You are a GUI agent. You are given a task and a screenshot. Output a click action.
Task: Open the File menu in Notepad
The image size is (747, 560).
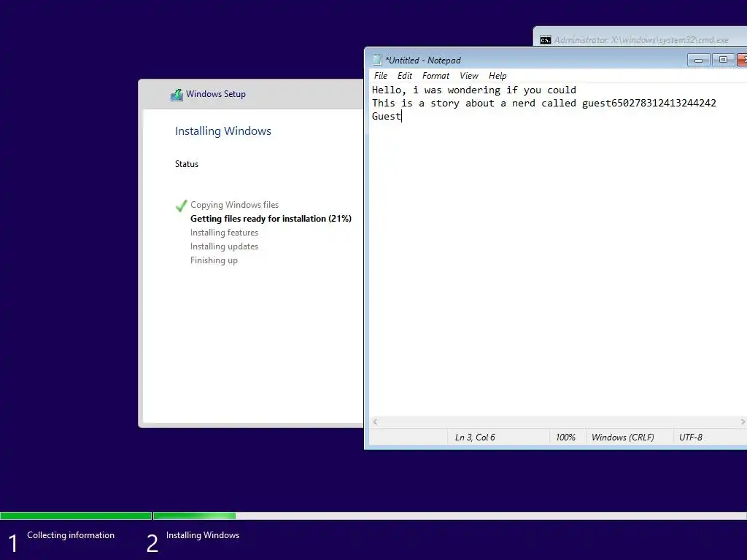(x=380, y=76)
